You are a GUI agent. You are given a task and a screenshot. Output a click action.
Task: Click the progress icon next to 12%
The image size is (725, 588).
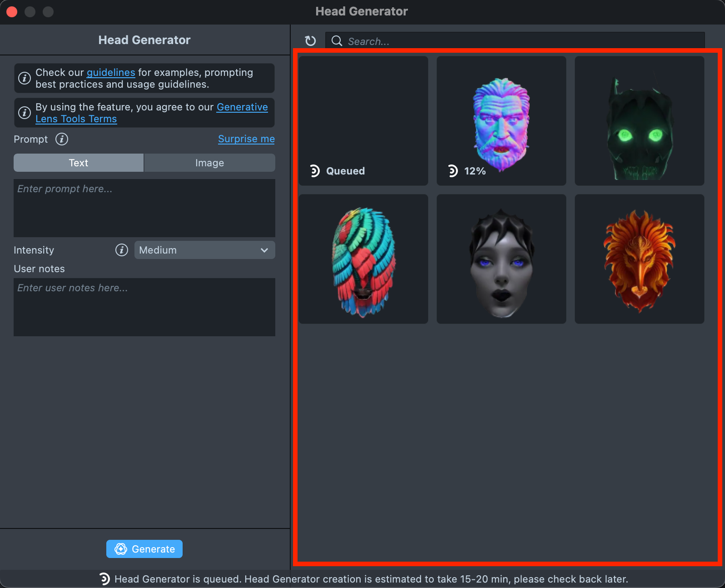(x=452, y=171)
